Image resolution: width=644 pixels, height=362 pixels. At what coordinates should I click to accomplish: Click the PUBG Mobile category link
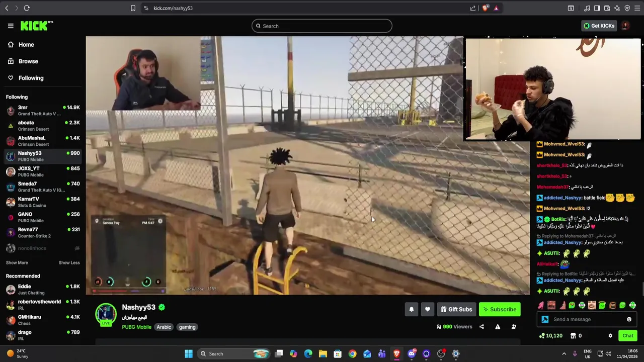click(x=136, y=327)
